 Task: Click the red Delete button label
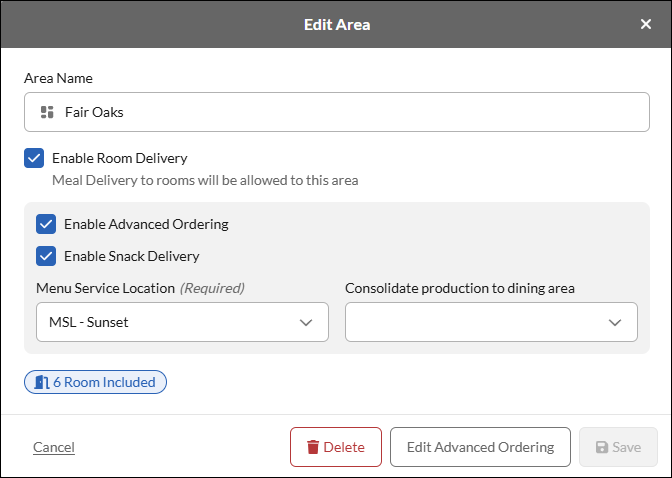(344, 447)
